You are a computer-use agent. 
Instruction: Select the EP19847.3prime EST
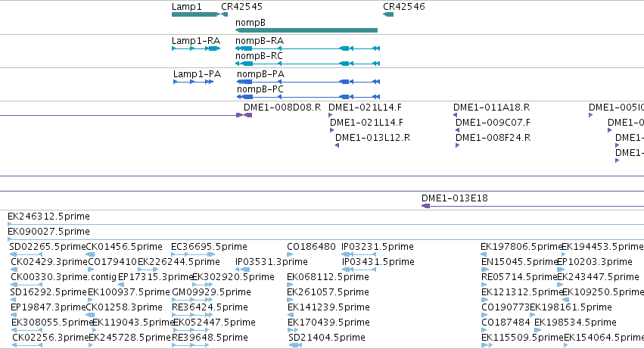coord(14,315)
